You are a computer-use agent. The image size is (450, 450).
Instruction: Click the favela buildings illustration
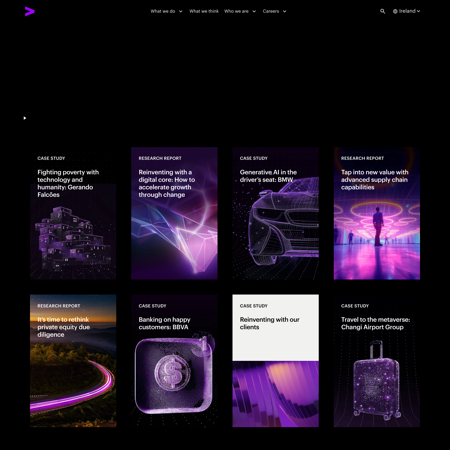point(73,237)
